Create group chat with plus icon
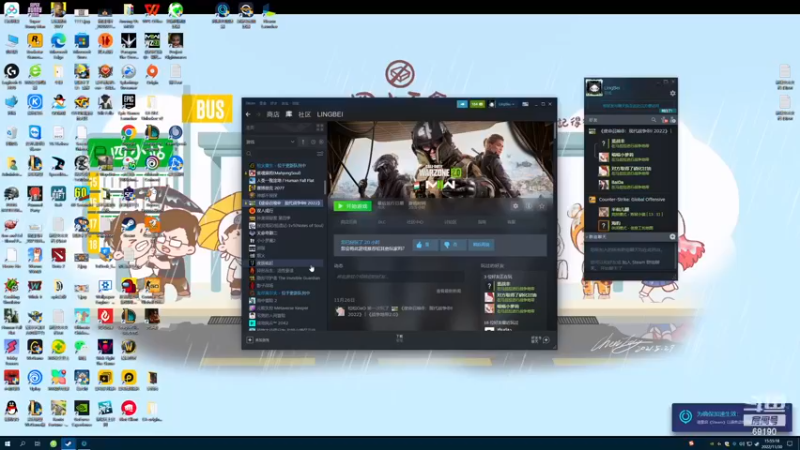This screenshot has width=800, height=450. tap(672, 237)
